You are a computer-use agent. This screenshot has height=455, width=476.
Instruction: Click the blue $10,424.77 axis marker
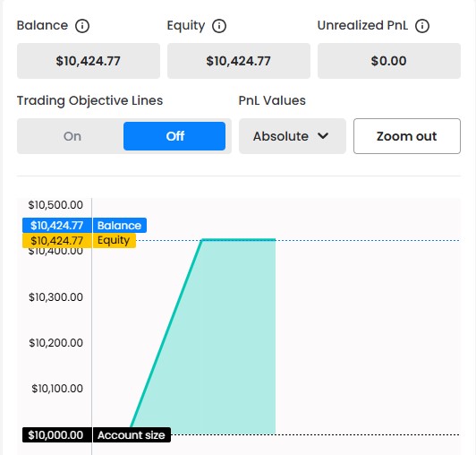tap(56, 226)
